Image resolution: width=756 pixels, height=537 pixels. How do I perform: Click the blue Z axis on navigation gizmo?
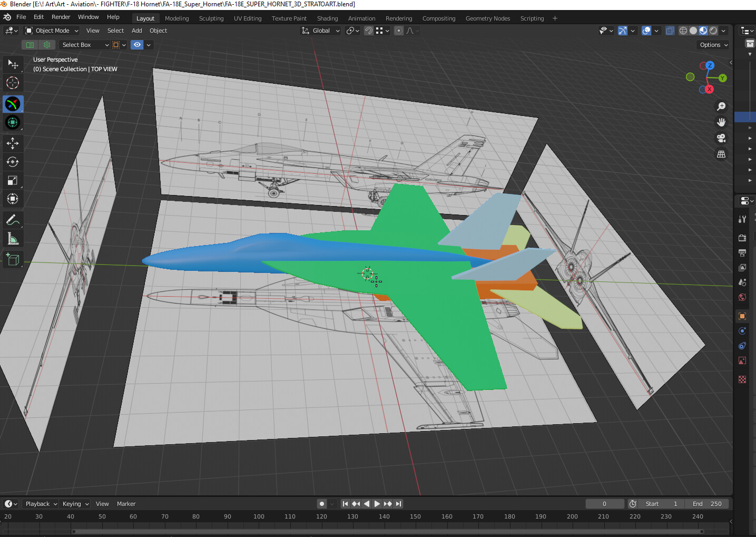pos(710,65)
